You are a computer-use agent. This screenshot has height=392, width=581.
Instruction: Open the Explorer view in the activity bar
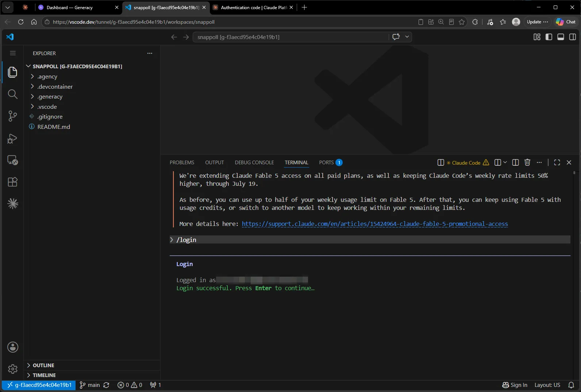click(x=12, y=72)
